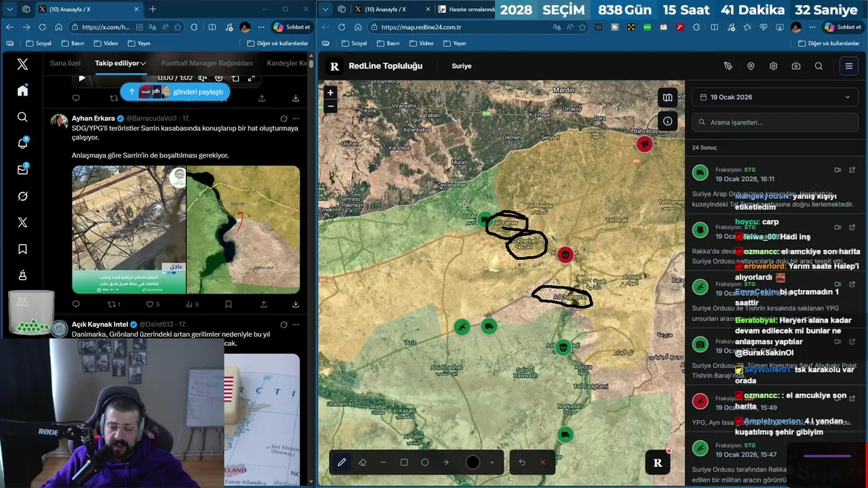This screenshot has width=868, height=488.
Task: Click the green truck marker near Aziz
Action: (x=489, y=327)
